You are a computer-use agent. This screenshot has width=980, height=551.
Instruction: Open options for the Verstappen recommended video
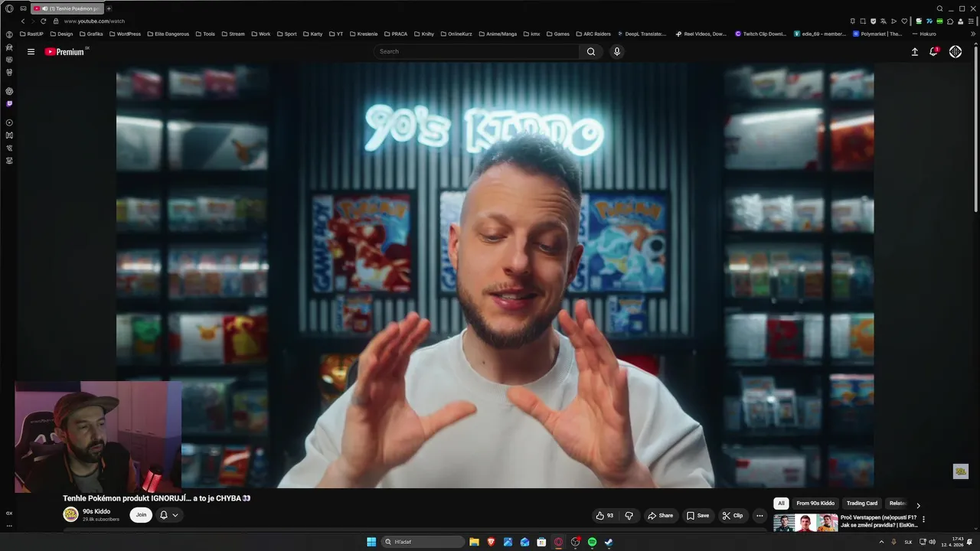coord(923,519)
